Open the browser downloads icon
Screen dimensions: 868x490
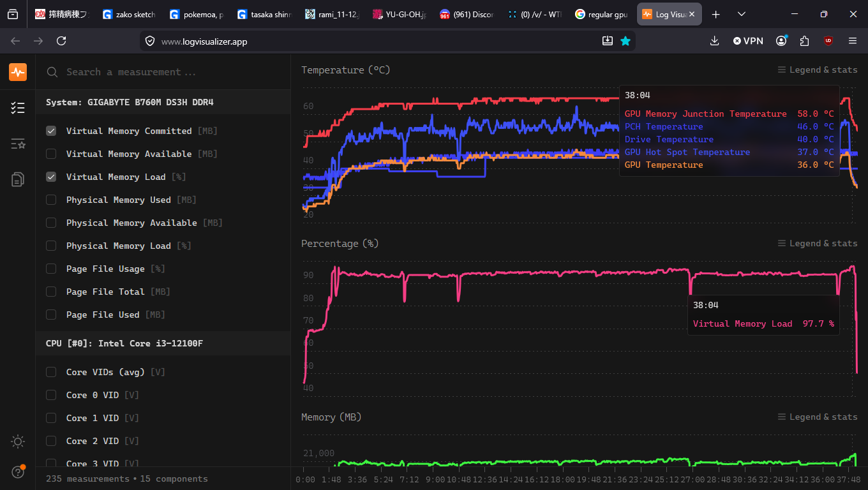714,41
